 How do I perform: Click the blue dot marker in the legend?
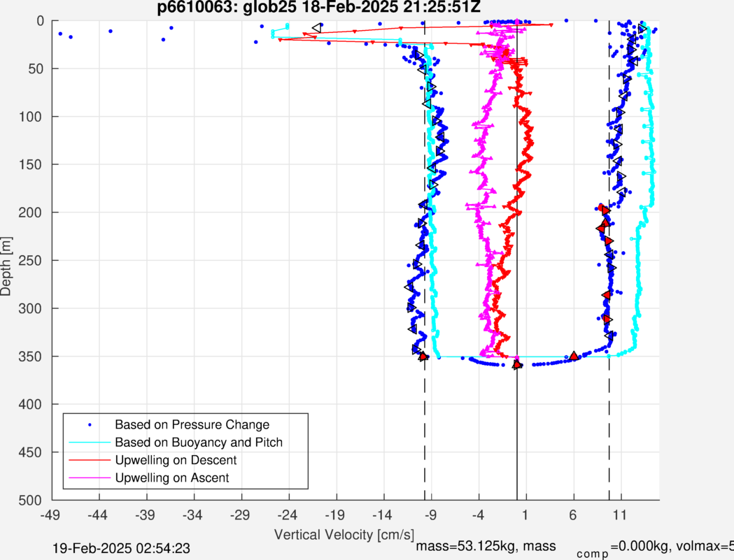click(90, 424)
